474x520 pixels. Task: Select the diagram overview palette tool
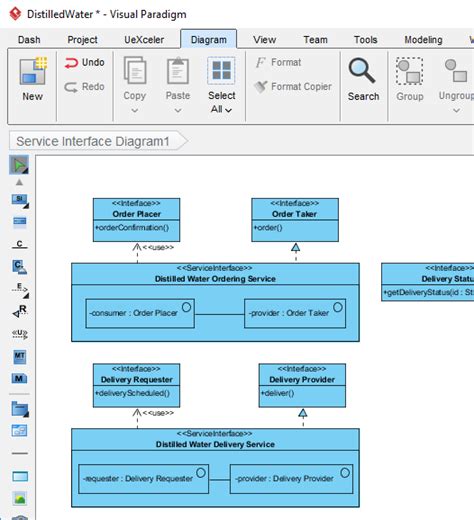tap(20, 431)
